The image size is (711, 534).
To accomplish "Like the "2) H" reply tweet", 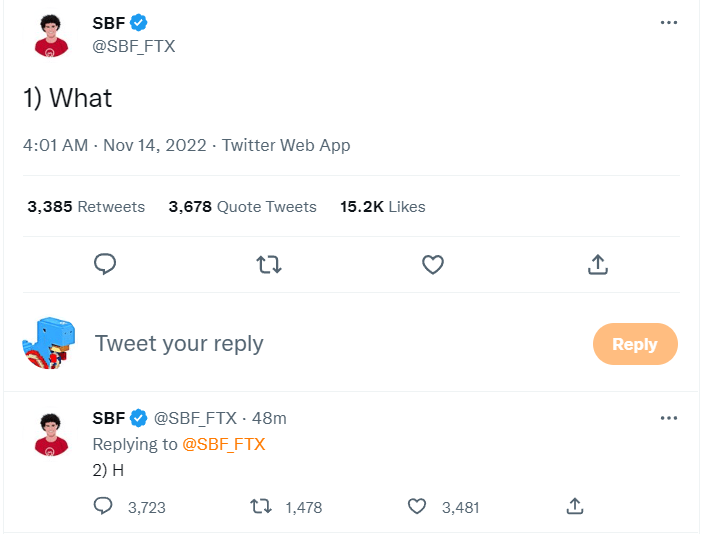I will [x=417, y=507].
